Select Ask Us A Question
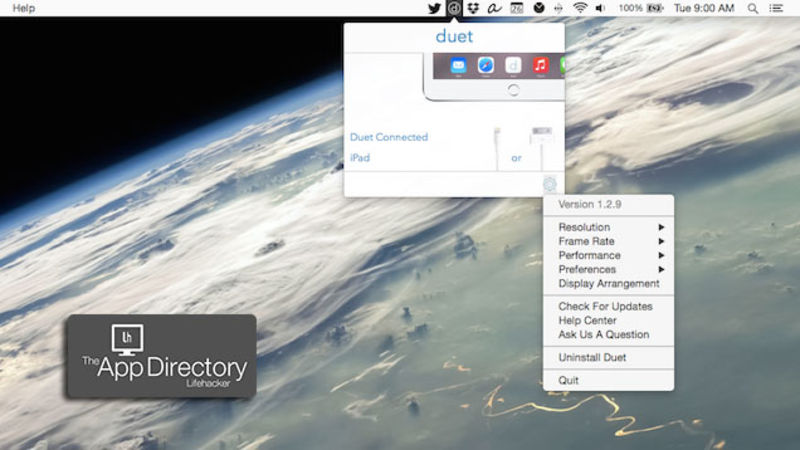The image size is (800, 450). pos(603,334)
